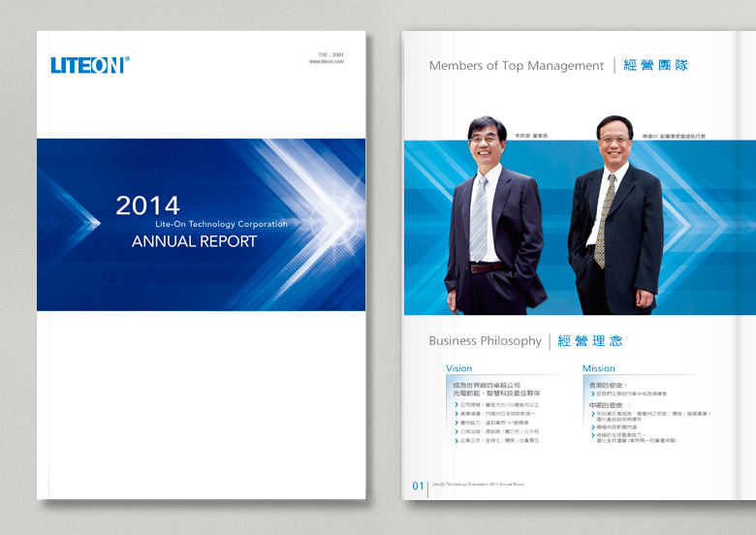The width and height of the screenshot is (756, 535).
Task: Click the LITEON logo on the cover
Action: coord(90,65)
